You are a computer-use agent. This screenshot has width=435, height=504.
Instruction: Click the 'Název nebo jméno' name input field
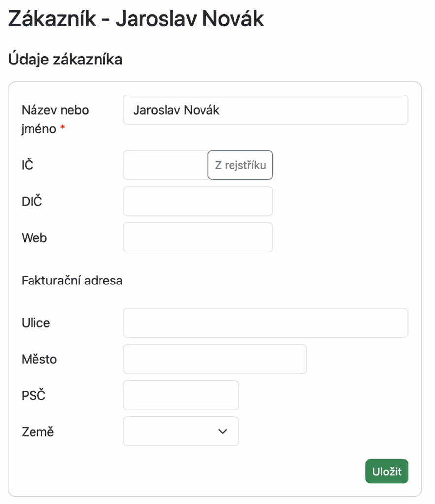pyautogui.click(x=265, y=110)
